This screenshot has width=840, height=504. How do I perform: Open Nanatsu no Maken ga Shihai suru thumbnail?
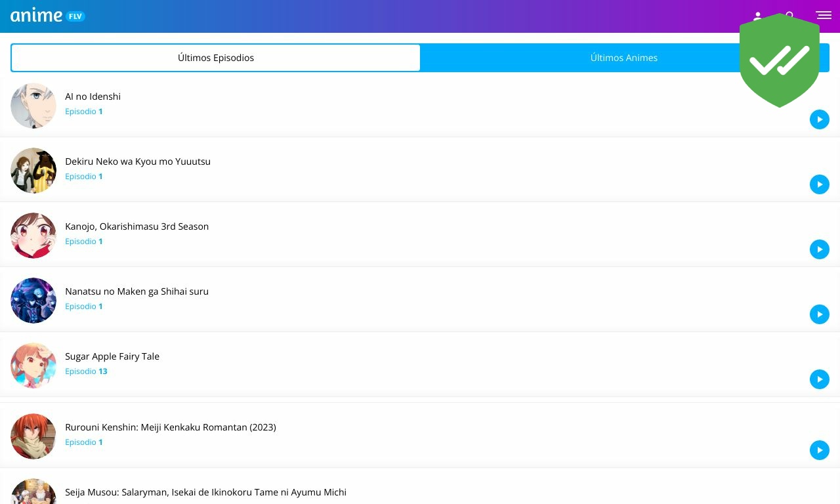coord(33,301)
